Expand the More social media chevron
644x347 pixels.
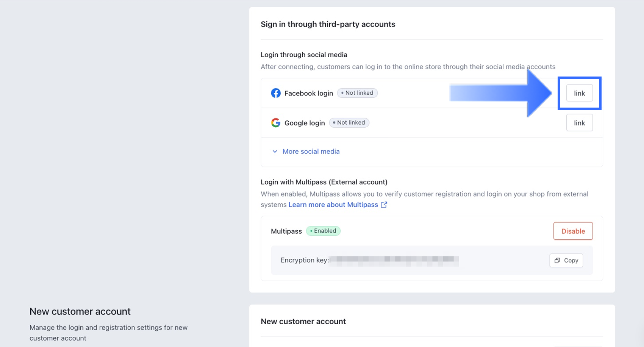275,152
